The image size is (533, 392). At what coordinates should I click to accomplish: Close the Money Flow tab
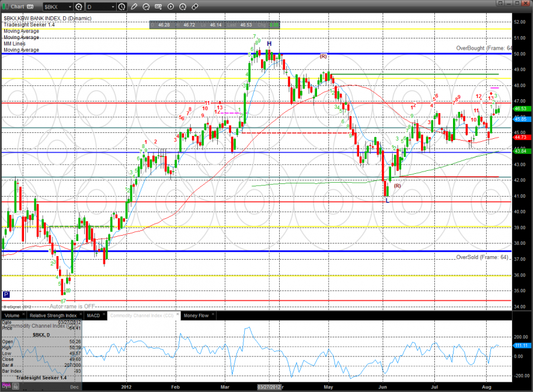[213, 313]
